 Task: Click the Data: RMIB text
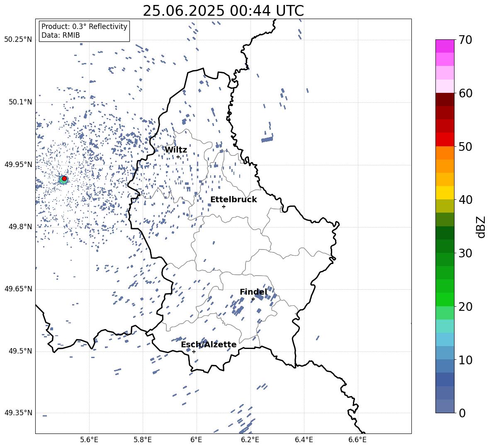pyautogui.click(x=61, y=35)
